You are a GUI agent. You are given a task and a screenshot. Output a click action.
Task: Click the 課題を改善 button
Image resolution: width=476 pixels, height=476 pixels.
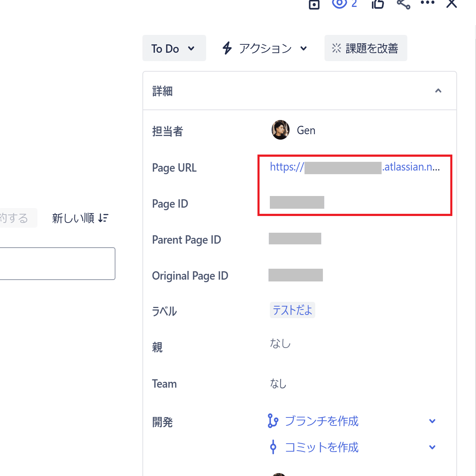coord(365,48)
